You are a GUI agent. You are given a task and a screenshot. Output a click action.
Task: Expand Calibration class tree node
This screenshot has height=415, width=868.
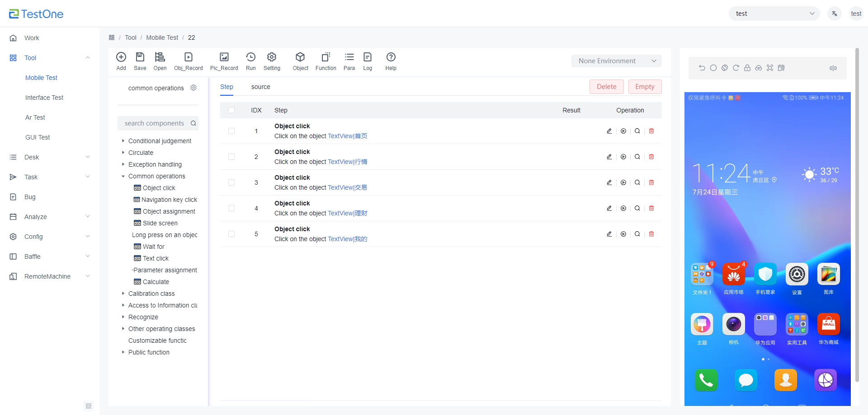[123, 294]
